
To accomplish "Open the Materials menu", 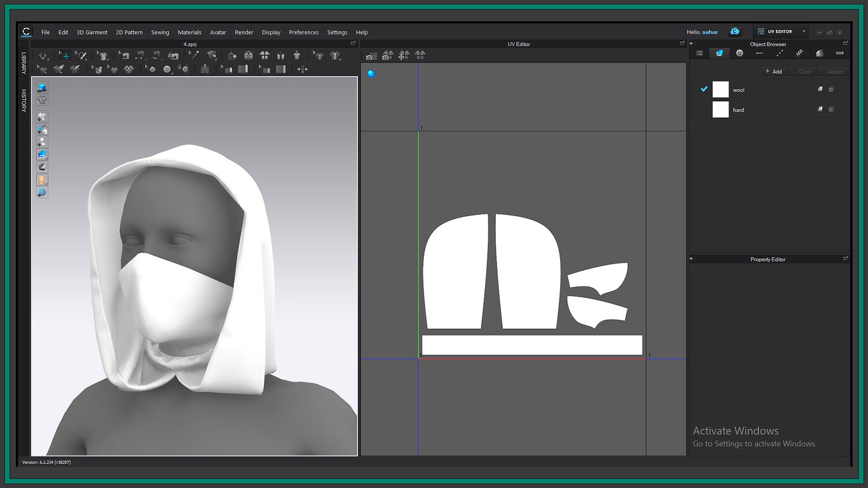I will click(189, 32).
